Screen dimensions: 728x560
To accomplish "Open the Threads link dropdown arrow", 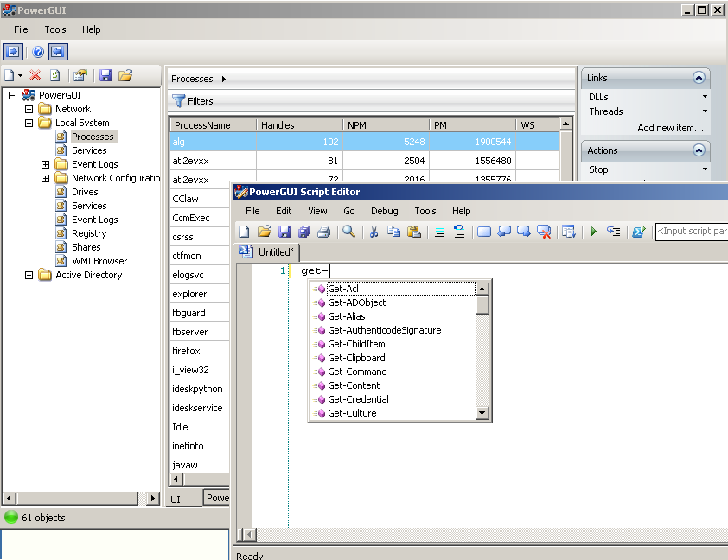I will point(705,111).
